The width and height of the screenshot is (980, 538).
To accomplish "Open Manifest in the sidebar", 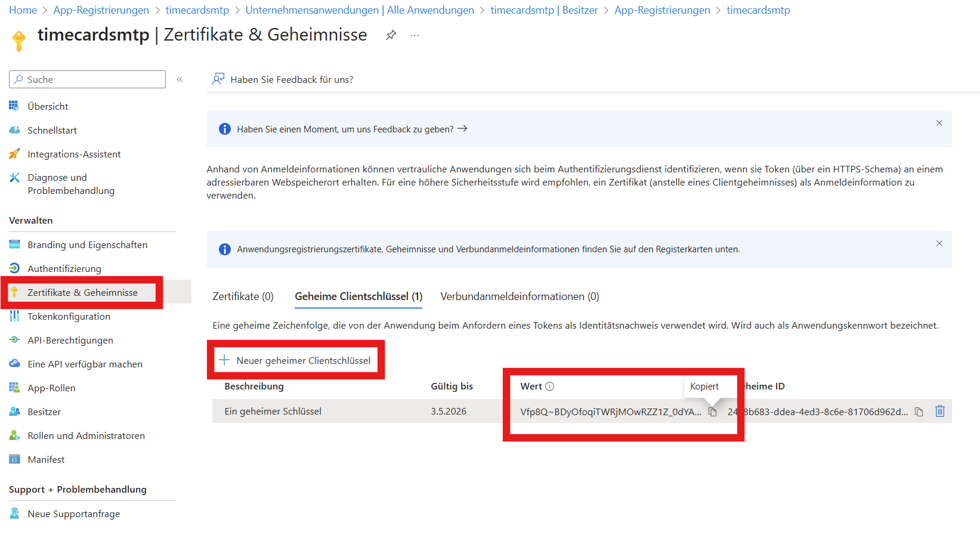I will tap(46, 459).
